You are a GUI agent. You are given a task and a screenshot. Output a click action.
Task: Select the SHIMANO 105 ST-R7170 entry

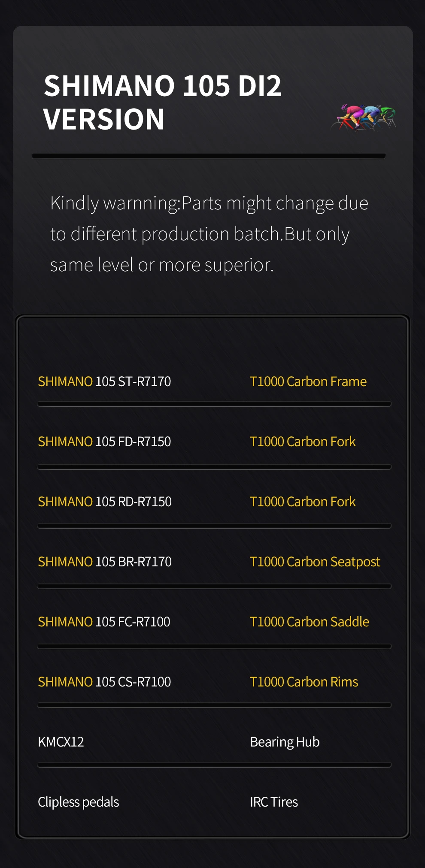[x=104, y=381]
